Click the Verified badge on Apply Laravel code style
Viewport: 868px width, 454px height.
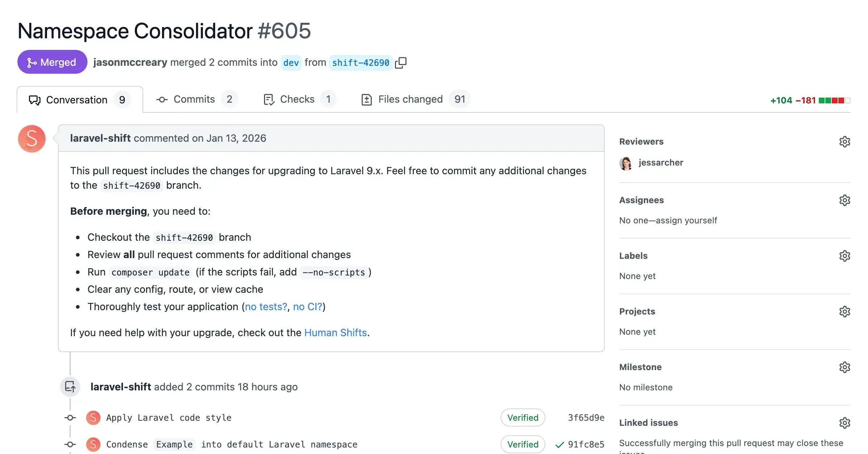pyautogui.click(x=523, y=417)
